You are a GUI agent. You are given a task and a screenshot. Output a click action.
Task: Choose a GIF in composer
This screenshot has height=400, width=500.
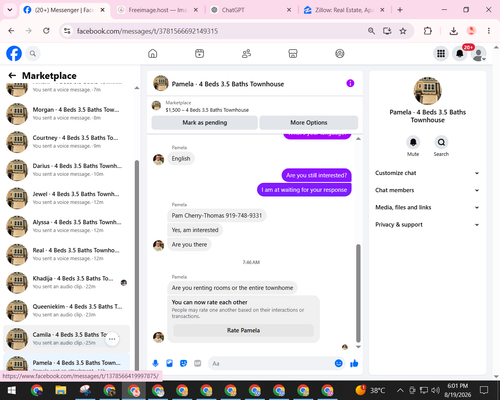click(x=198, y=363)
